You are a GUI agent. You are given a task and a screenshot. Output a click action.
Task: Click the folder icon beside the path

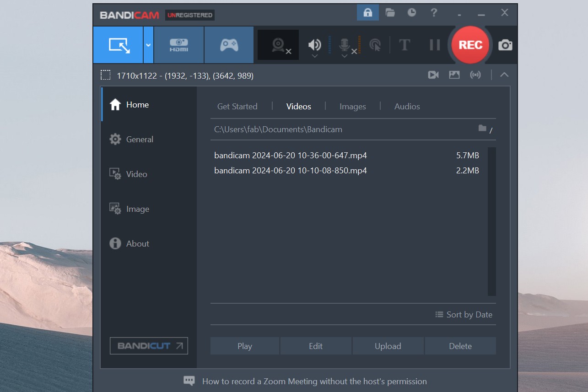pos(482,128)
